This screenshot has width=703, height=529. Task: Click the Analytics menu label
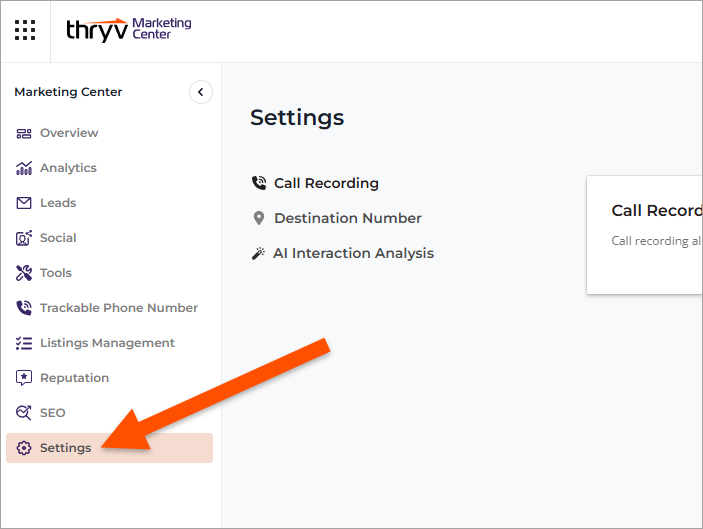(x=68, y=168)
